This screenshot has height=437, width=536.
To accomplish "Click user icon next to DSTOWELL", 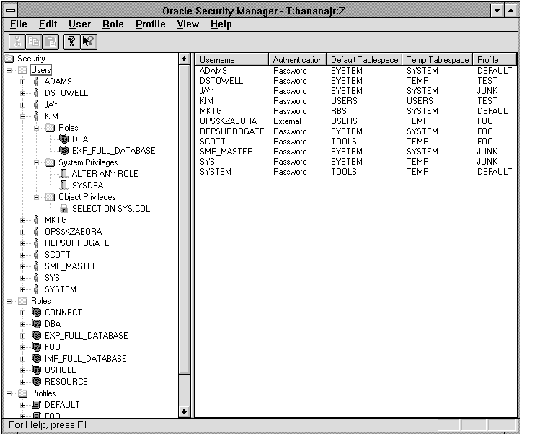I will [36, 93].
